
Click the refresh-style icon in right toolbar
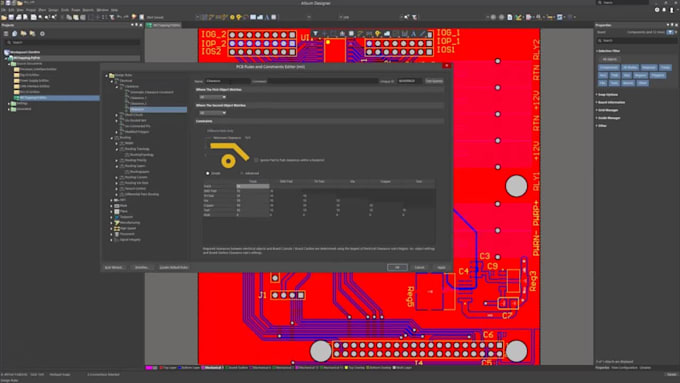pyautogui.click(x=560, y=17)
